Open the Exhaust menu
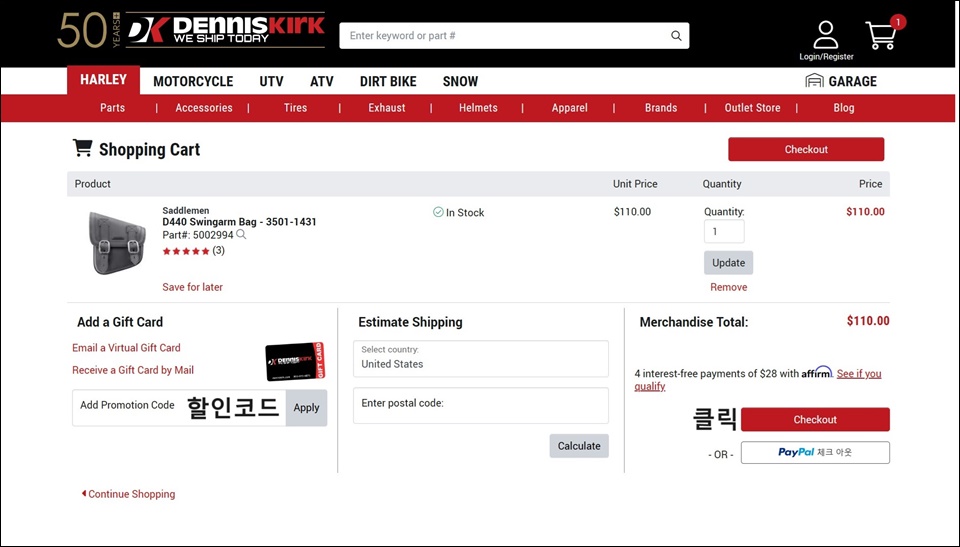The height and width of the screenshot is (547, 960). point(387,108)
